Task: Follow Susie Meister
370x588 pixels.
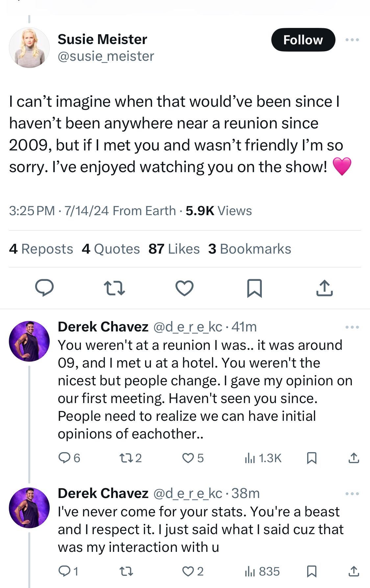Action: click(303, 40)
